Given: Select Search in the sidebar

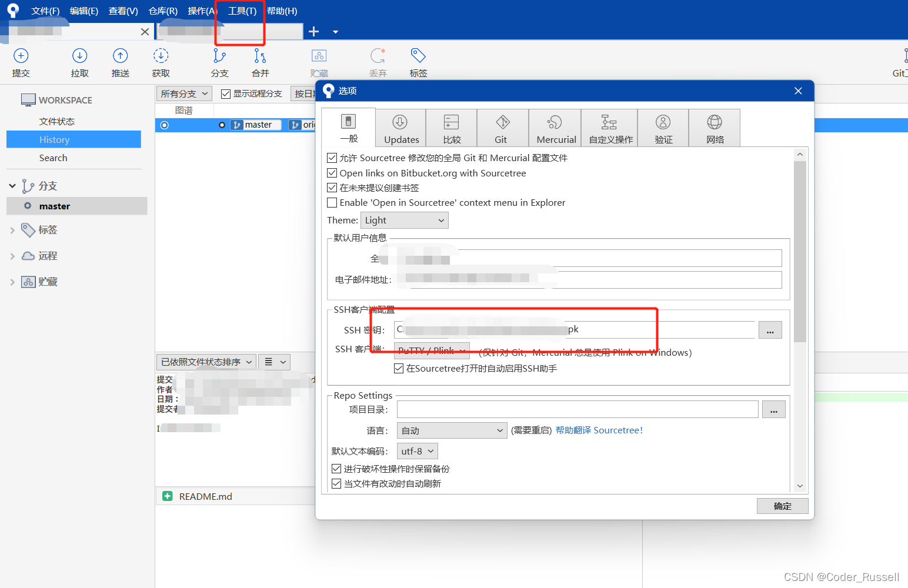Looking at the screenshot, I should [53, 158].
